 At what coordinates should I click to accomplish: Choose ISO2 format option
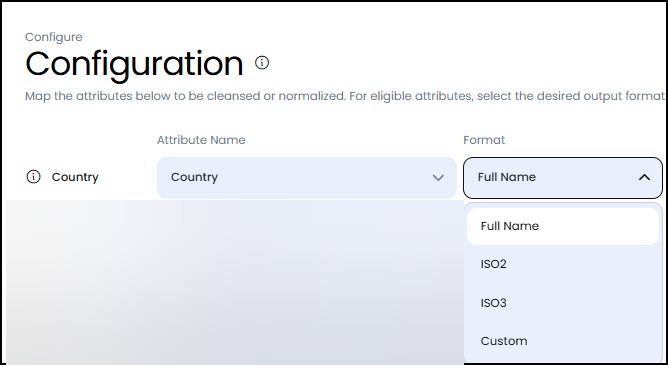point(563,264)
